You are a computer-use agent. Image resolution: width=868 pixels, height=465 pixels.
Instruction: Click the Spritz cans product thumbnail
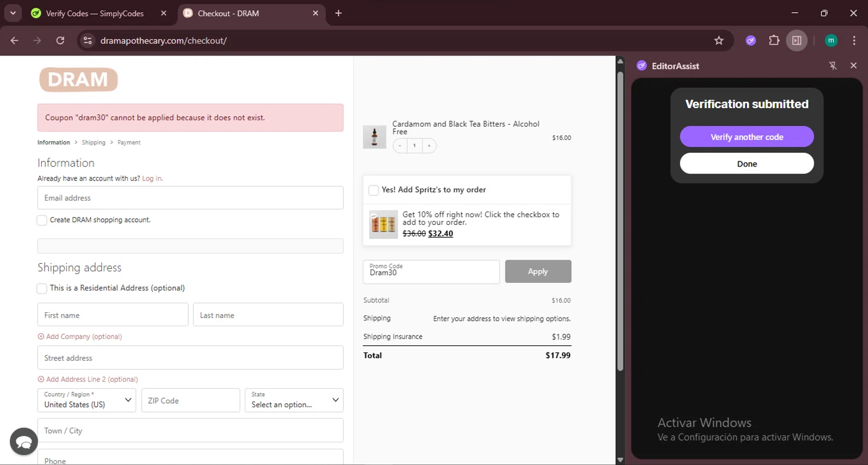coord(384,224)
